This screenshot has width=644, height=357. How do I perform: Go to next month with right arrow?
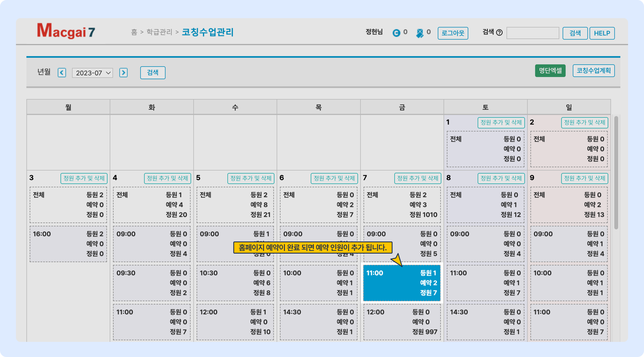(124, 73)
